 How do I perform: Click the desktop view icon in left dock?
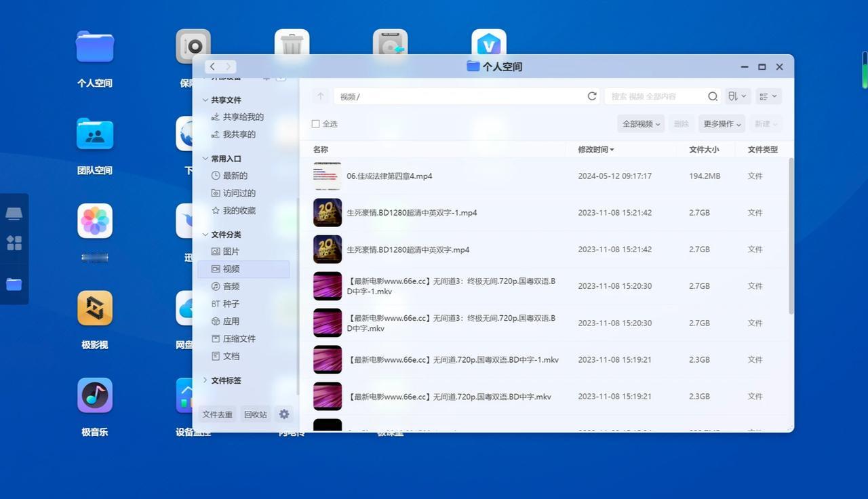pyautogui.click(x=14, y=214)
